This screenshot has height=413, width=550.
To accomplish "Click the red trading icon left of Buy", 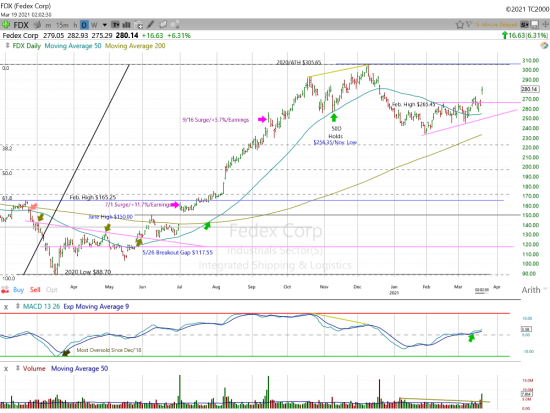I will click(5, 290).
